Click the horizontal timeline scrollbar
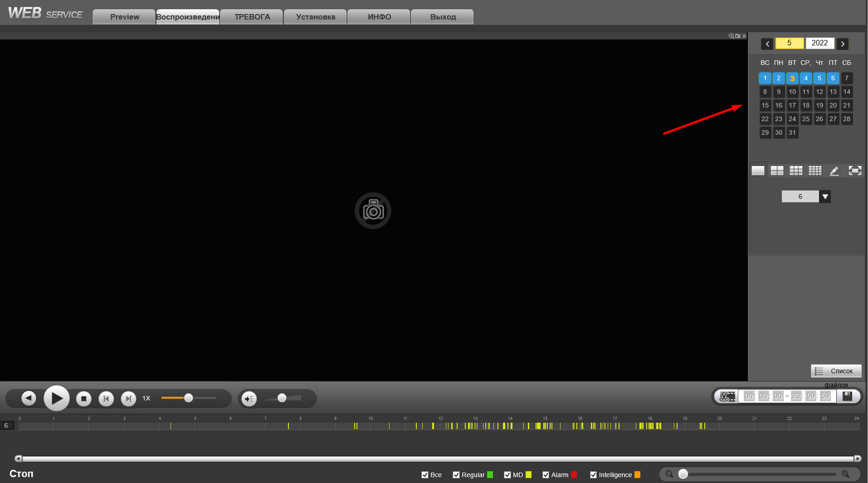 click(x=438, y=459)
